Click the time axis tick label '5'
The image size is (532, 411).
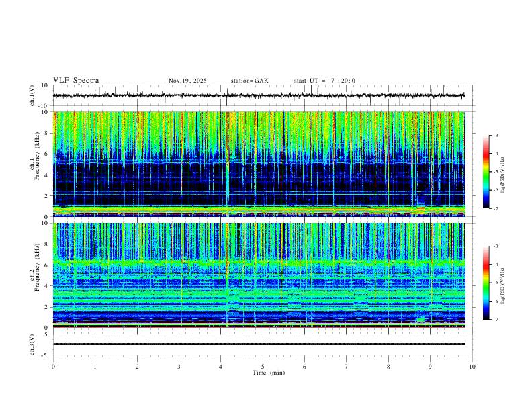click(263, 367)
